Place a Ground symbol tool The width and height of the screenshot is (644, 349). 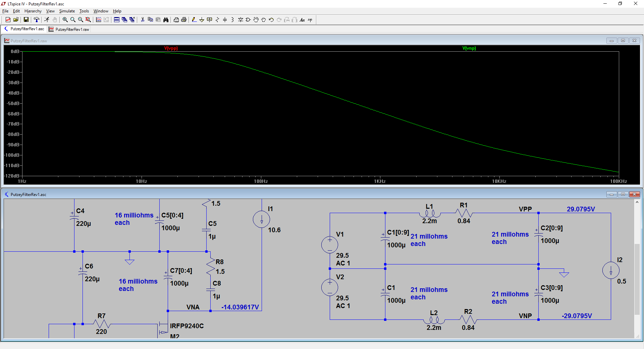(x=202, y=20)
